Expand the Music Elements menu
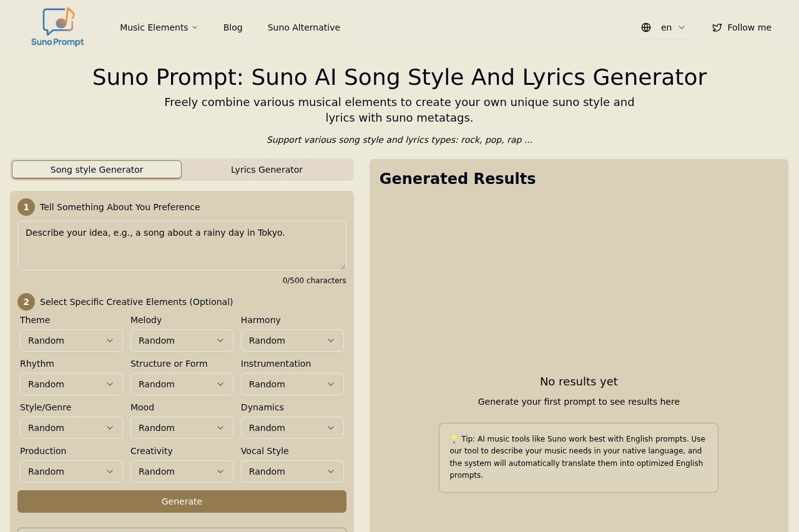Screen dimensions: 799x532 tap(154, 27)
